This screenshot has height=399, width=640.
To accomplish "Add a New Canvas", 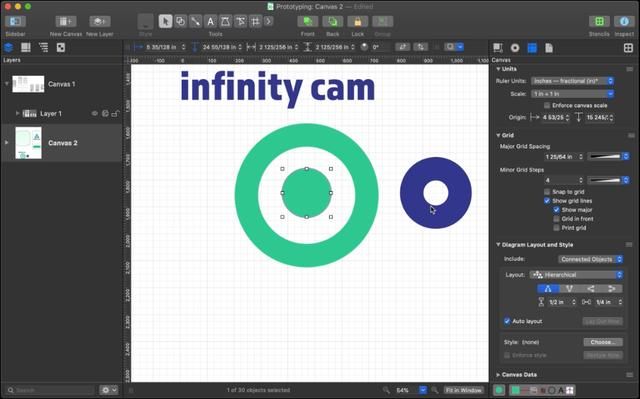I will [66, 21].
